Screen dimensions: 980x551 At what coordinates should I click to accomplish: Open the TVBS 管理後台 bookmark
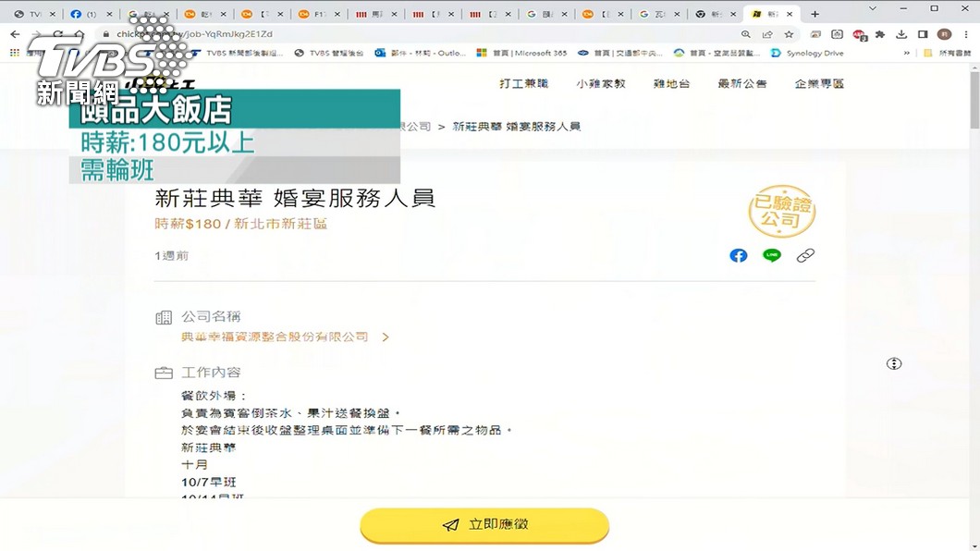point(329,54)
